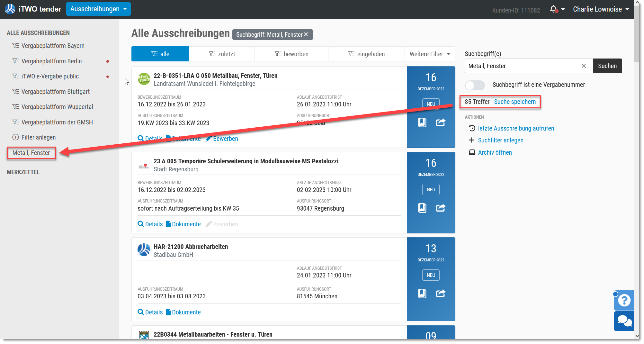Share the Metallbau, Fenster, Türen tender

tap(441, 122)
